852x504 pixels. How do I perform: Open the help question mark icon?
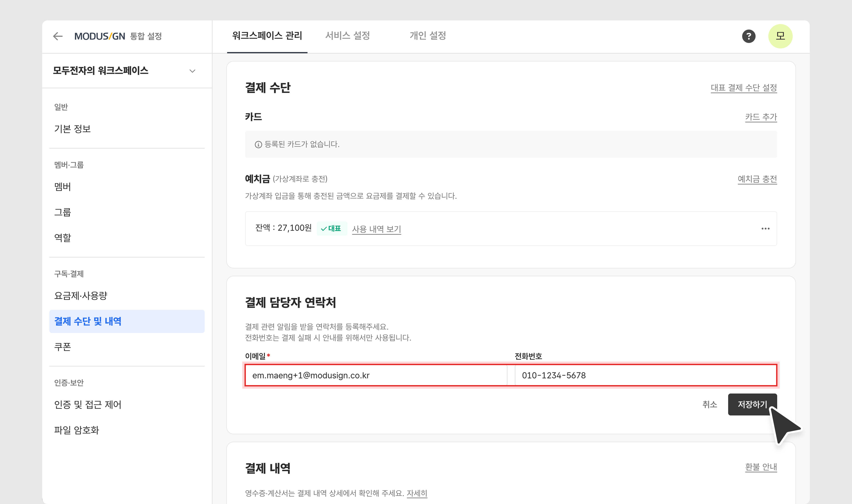[x=748, y=36]
